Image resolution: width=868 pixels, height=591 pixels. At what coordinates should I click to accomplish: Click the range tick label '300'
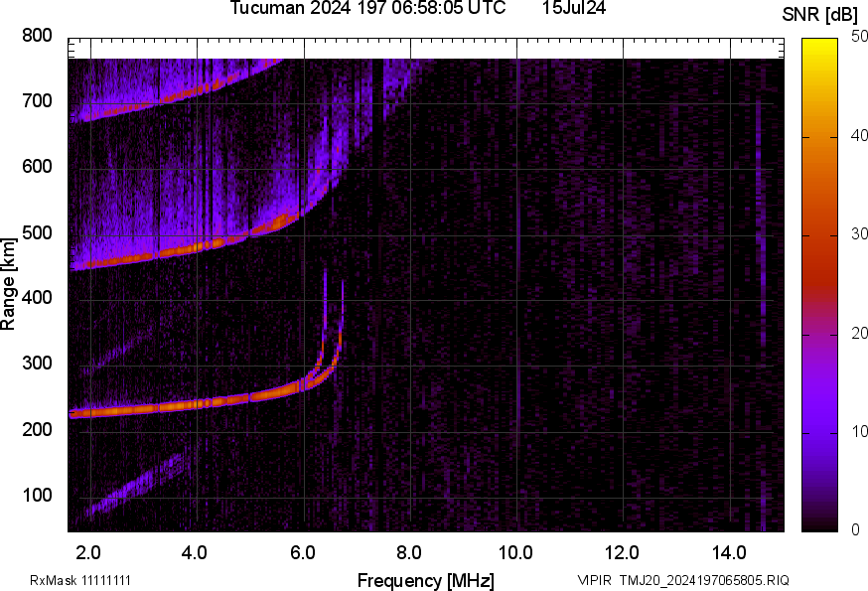point(37,364)
